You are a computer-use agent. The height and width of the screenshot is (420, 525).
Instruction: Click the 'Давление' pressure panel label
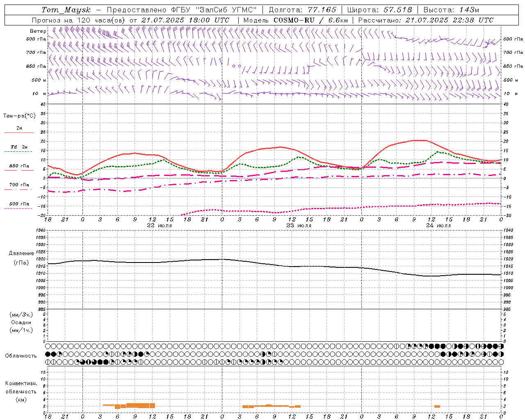click(21, 253)
